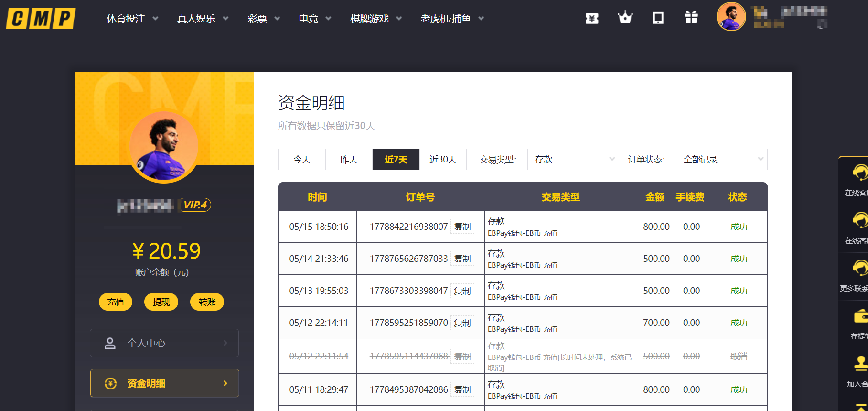Click the 状态 column header
This screenshot has height=411, width=868.
[x=737, y=197]
